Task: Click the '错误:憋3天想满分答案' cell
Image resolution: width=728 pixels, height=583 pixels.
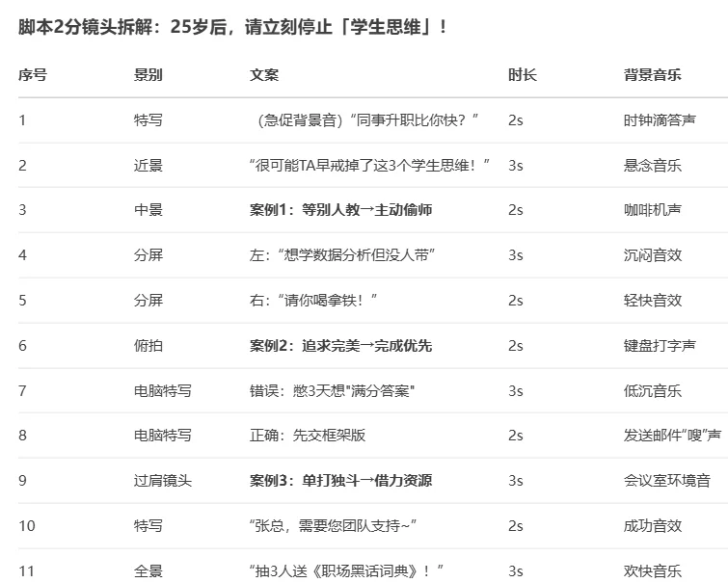Action: coord(332,391)
